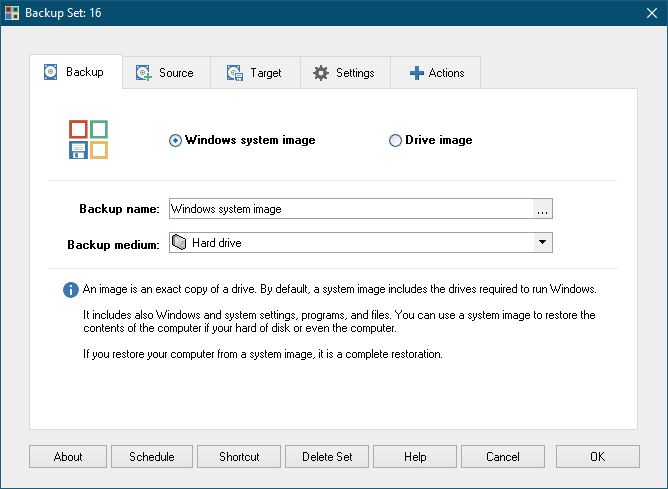668x489 pixels.
Task: Click the blue info icon
Action: pyautogui.click(x=71, y=290)
